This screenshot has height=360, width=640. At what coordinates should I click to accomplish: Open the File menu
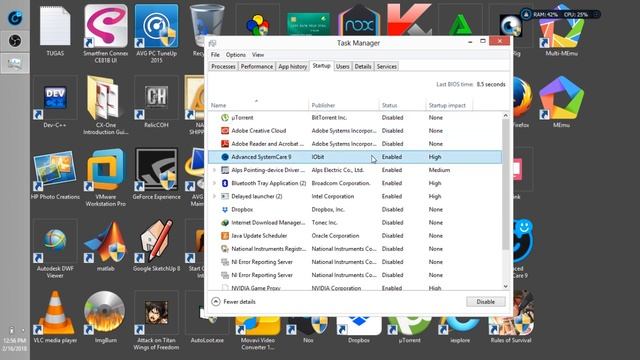pyautogui.click(x=215, y=55)
